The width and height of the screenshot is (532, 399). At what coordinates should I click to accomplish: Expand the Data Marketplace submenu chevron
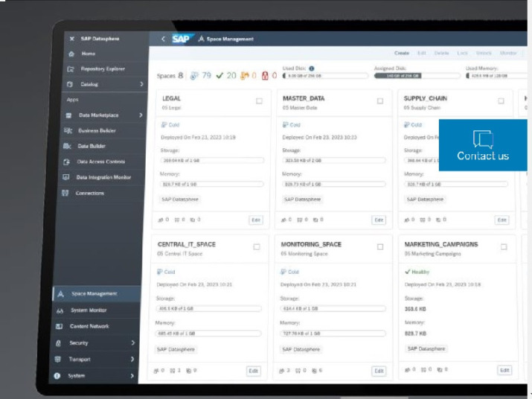pyautogui.click(x=141, y=115)
